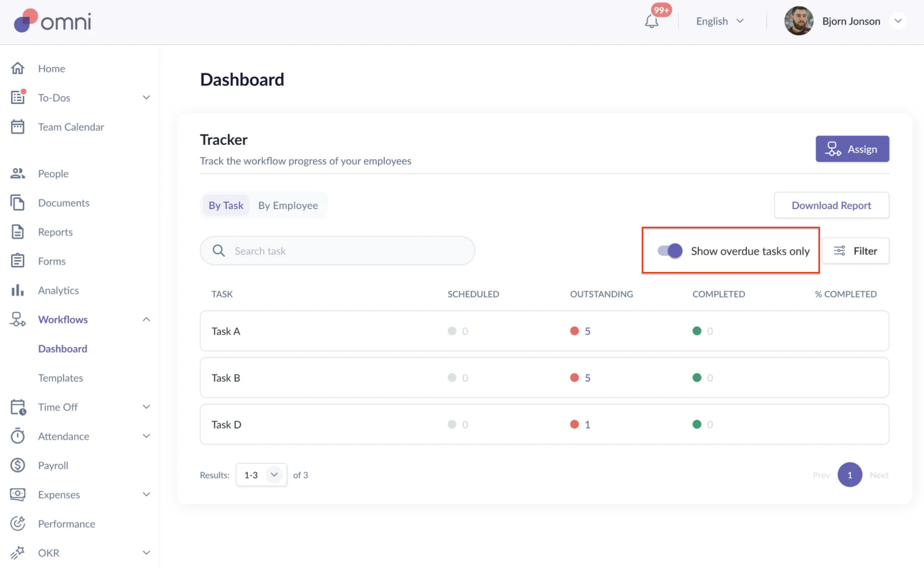The height and width of the screenshot is (568, 924).
Task: Click the Forms clipboard icon
Action: (17, 261)
